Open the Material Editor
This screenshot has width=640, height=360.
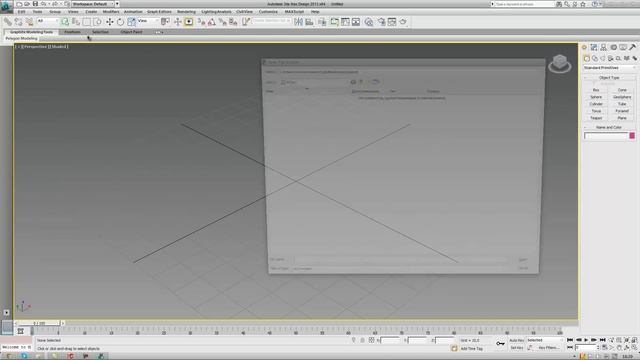pyautogui.click(x=369, y=22)
